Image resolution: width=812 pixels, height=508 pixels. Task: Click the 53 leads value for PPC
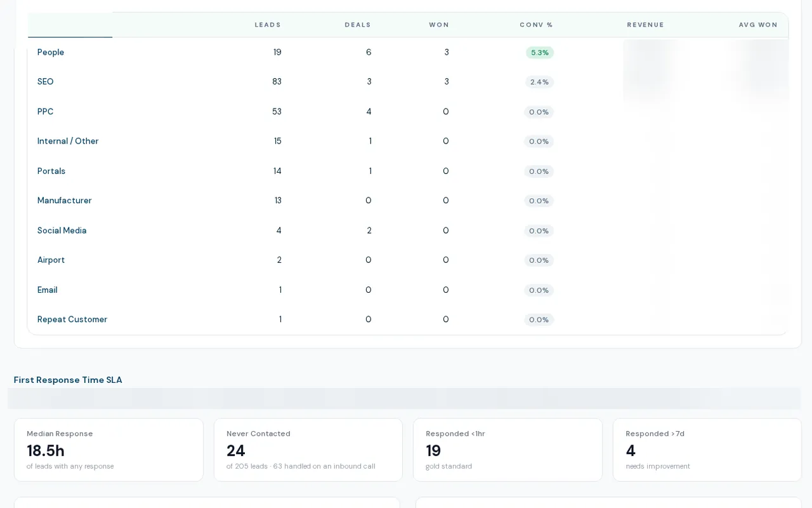tap(277, 112)
